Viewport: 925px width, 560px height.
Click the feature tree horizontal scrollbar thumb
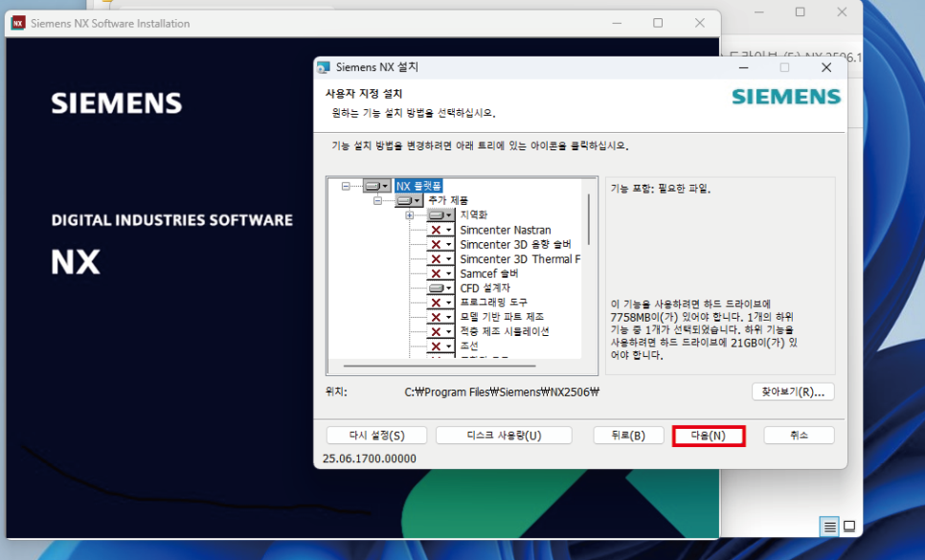(x=440, y=366)
